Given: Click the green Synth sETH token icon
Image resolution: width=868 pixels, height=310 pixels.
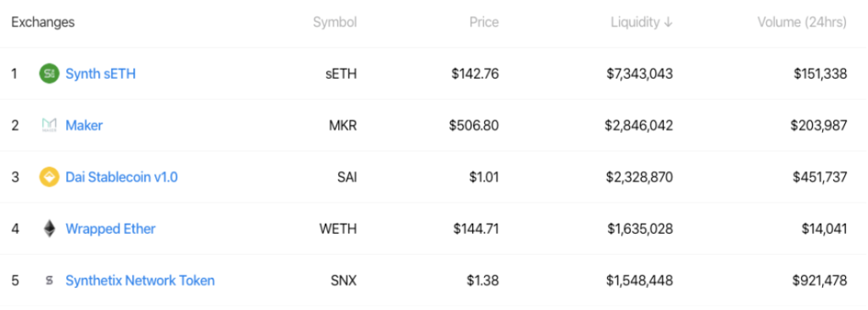Looking at the screenshot, I should coord(48,74).
